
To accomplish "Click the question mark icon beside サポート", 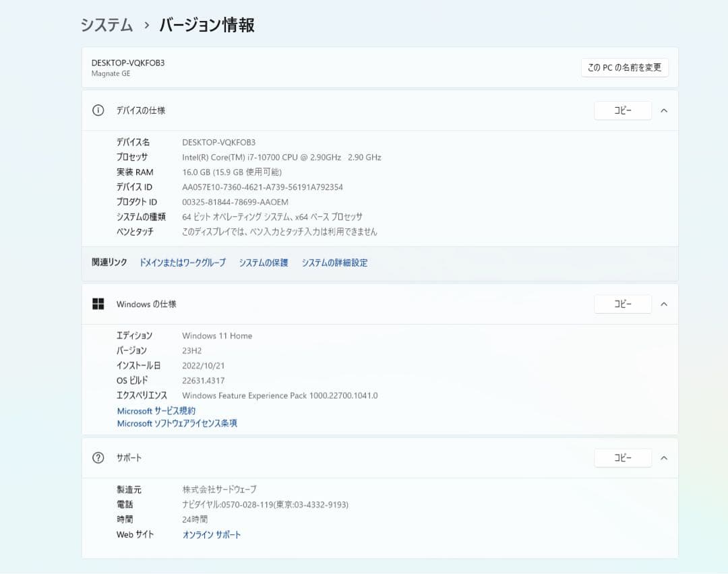I will click(98, 457).
